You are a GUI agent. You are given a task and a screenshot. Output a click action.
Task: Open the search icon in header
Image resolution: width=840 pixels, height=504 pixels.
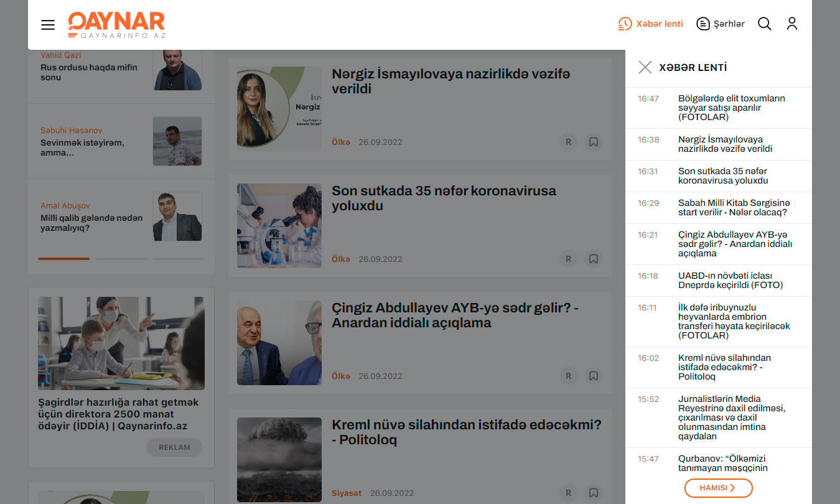(764, 24)
